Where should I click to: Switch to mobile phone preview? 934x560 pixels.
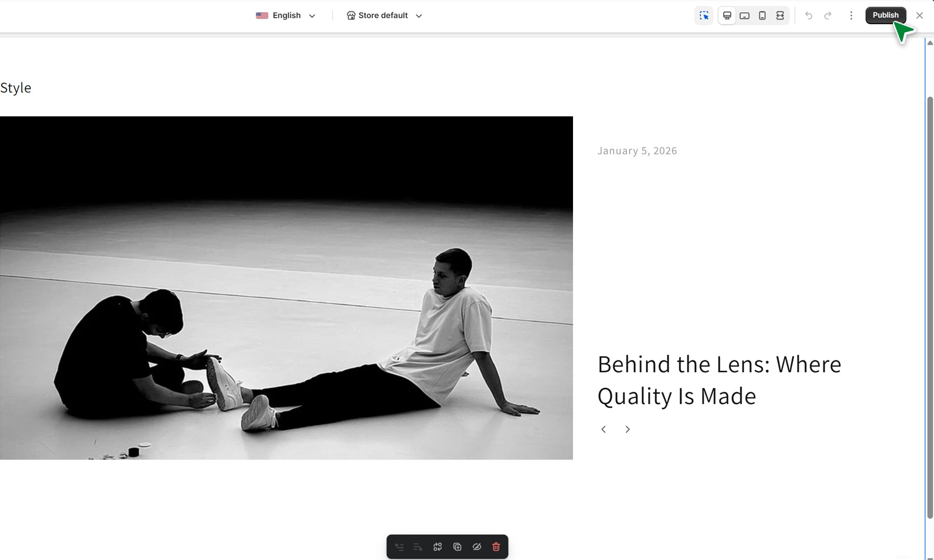[762, 15]
